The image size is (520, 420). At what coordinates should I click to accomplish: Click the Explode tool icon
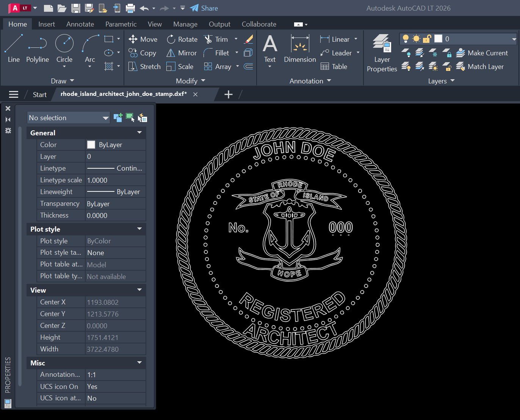[x=249, y=53]
